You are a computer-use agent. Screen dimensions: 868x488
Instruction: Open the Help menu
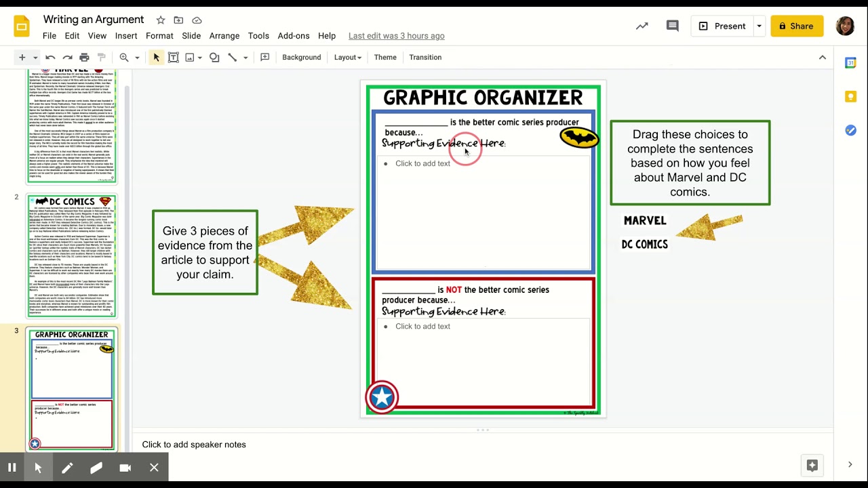pyautogui.click(x=327, y=36)
